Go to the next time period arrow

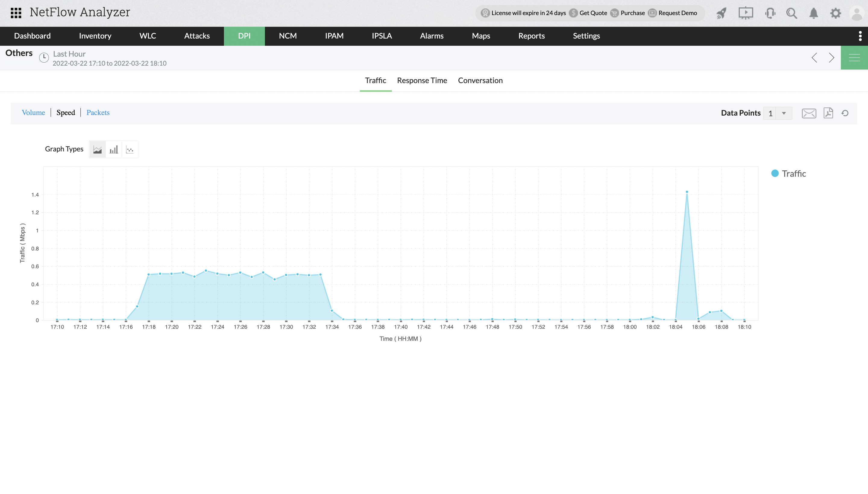coord(831,58)
